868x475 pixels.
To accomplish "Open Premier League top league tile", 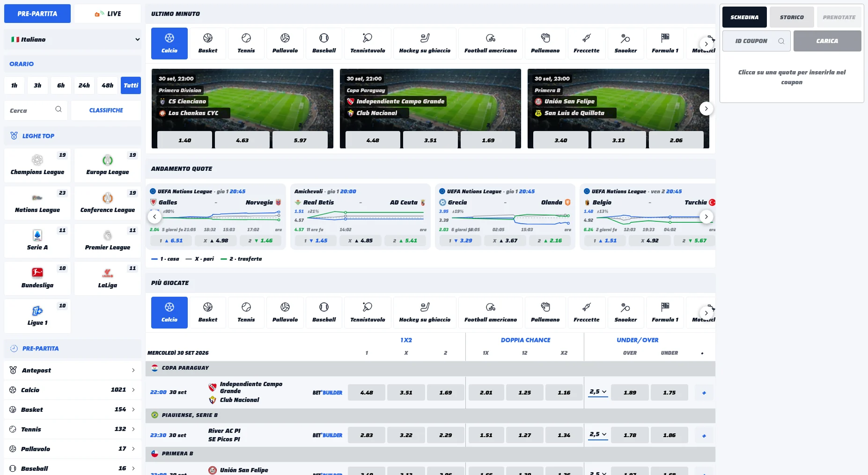I will pos(108,241).
